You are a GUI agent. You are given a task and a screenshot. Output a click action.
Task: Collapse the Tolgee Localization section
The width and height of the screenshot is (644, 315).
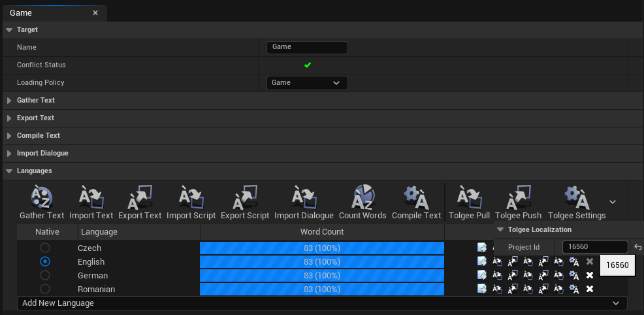500,229
